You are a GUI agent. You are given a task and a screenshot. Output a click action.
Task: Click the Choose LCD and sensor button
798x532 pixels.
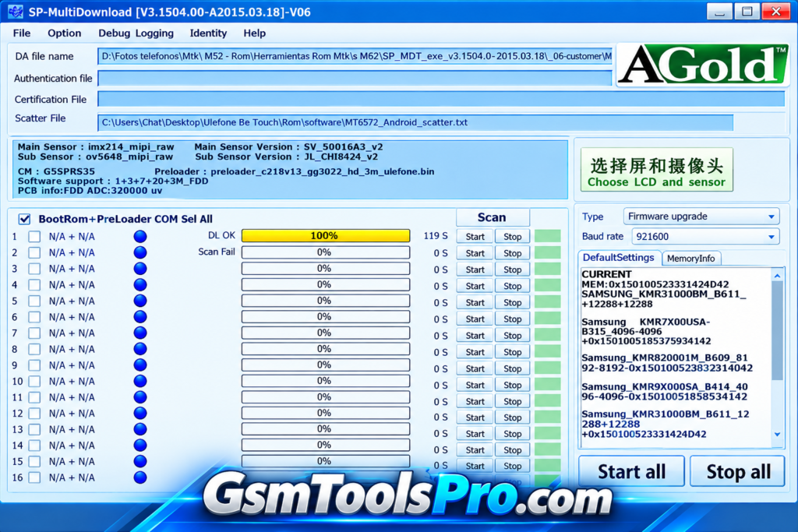point(656,170)
